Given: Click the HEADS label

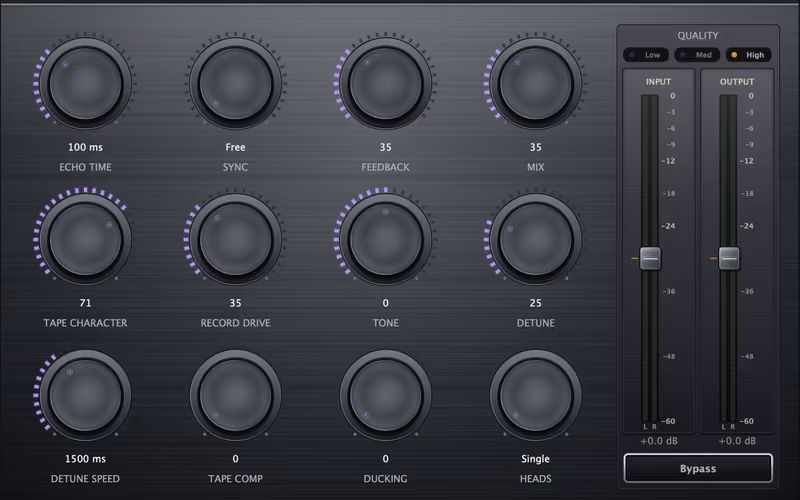Looking at the screenshot, I should point(535,479).
